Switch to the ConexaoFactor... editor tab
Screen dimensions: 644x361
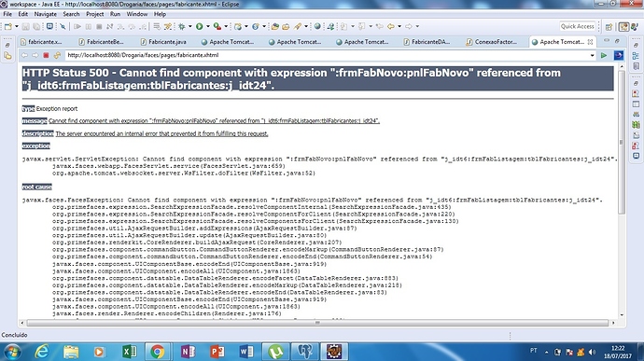(492, 42)
